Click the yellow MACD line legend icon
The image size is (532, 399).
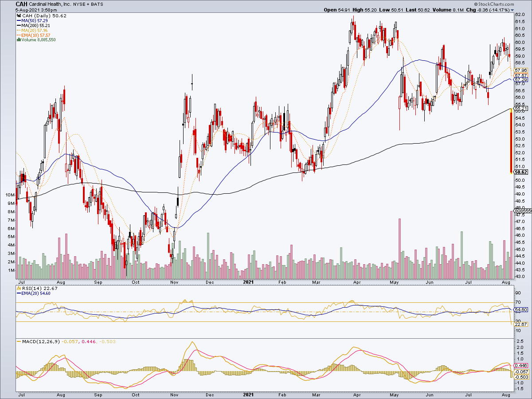pos(19,342)
